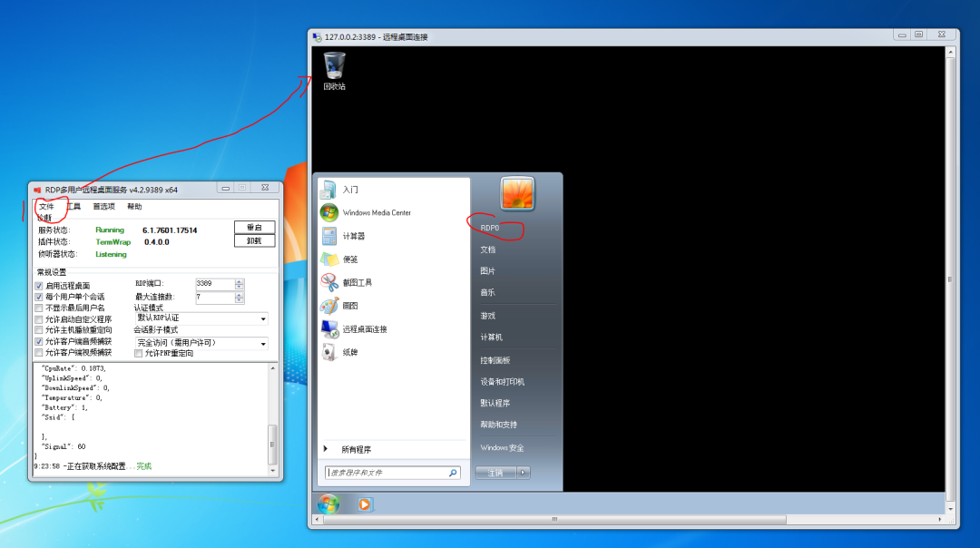The height and width of the screenshot is (548, 980).
Task: Click the 最大连接数 input field
Action: pos(215,298)
